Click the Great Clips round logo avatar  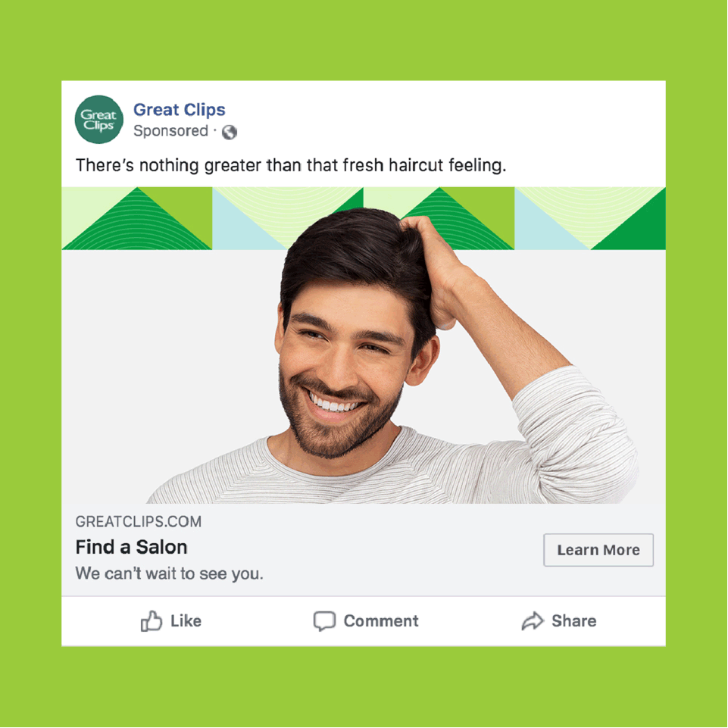tap(99, 120)
